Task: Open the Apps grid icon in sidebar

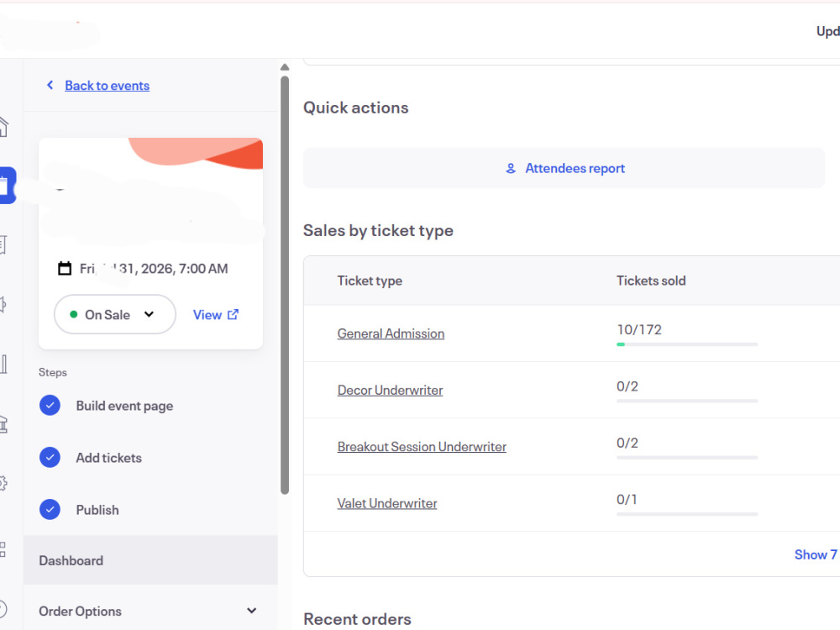Action: pos(3,549)
